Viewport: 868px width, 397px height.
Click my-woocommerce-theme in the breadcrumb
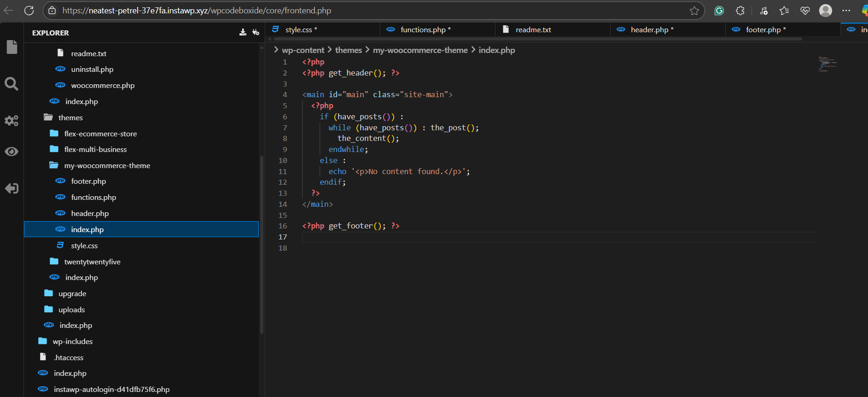tap(420, 50)
